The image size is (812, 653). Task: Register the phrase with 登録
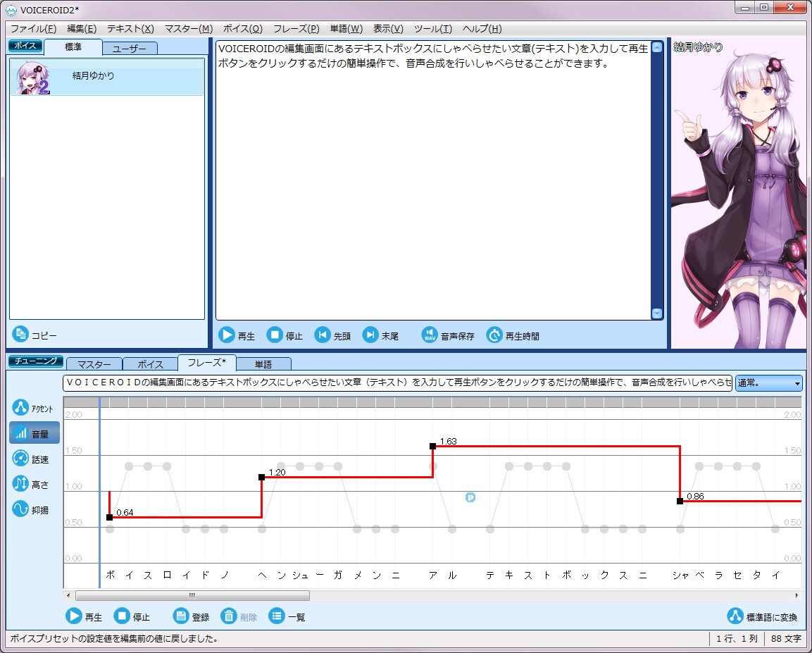pyautogui.click(x=192, y=616)
